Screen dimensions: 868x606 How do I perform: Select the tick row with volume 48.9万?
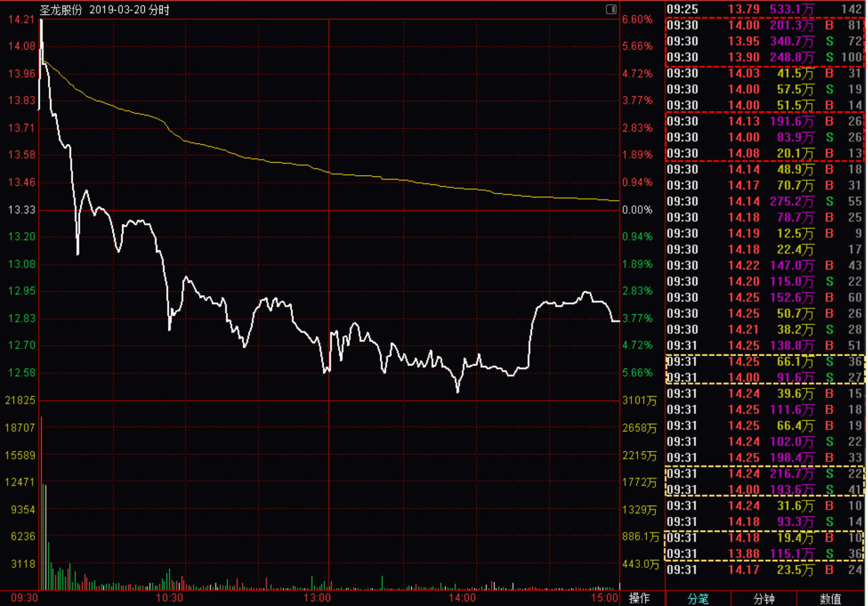click(765, 170)
